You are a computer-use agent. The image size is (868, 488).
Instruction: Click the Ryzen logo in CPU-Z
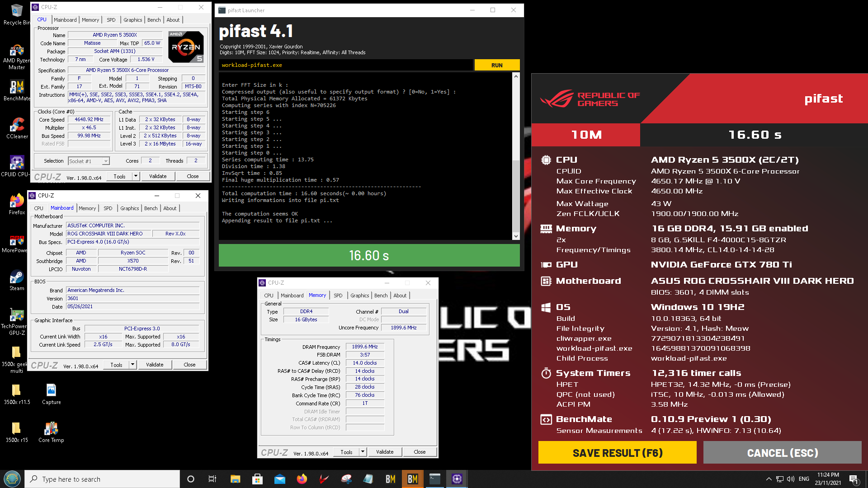[x=186, y=47]
